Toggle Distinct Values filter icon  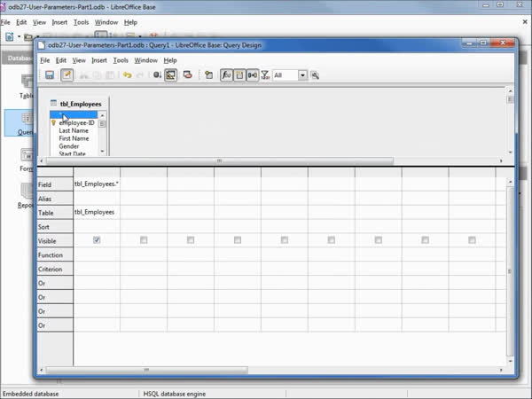point(265,75)
